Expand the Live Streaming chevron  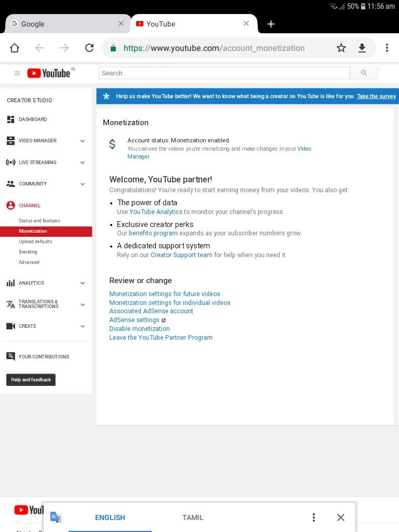click(83, 163)
